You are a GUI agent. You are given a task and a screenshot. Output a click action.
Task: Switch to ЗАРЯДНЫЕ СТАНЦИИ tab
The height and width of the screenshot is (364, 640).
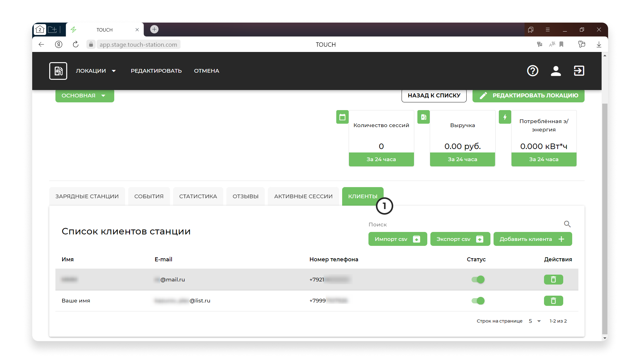click(x=87, y=196)
